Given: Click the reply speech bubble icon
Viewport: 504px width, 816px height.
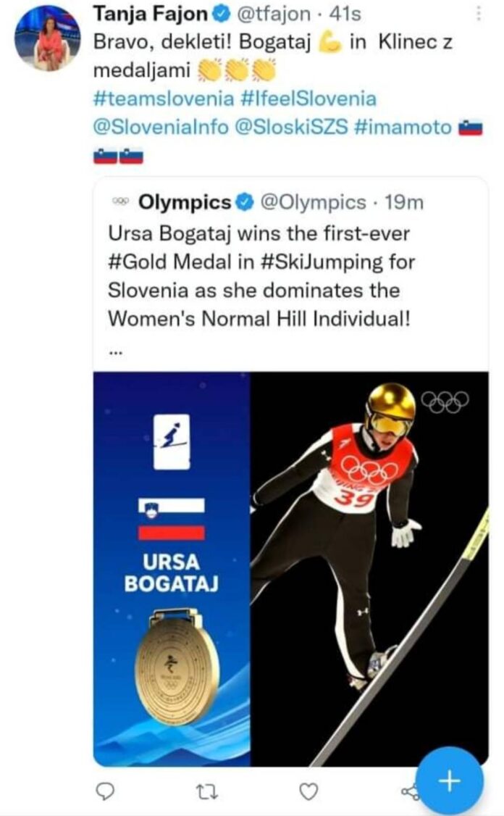Looking at the screenshot, I should pos(106,791).
